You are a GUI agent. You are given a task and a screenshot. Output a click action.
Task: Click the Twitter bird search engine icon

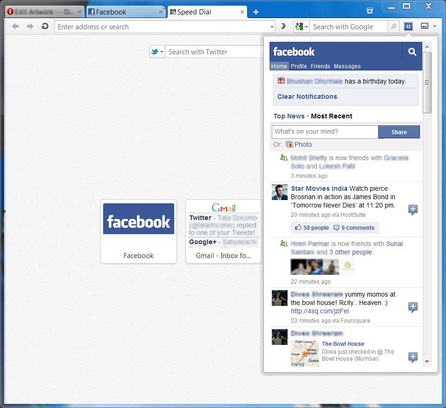154,52
